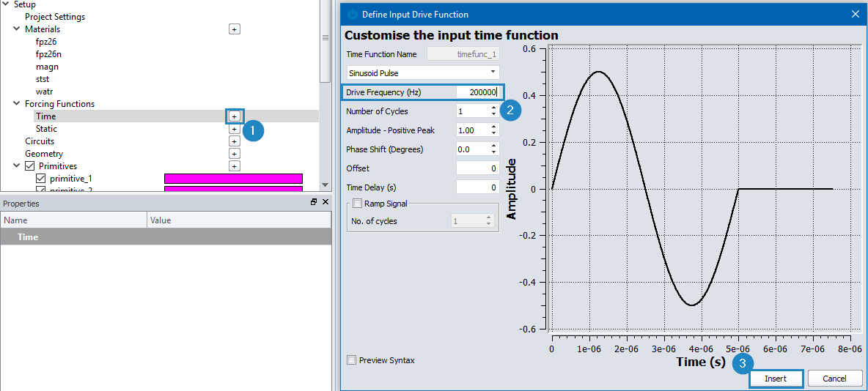Toggle the Primitives checkbox

click(x=30, y=166)
